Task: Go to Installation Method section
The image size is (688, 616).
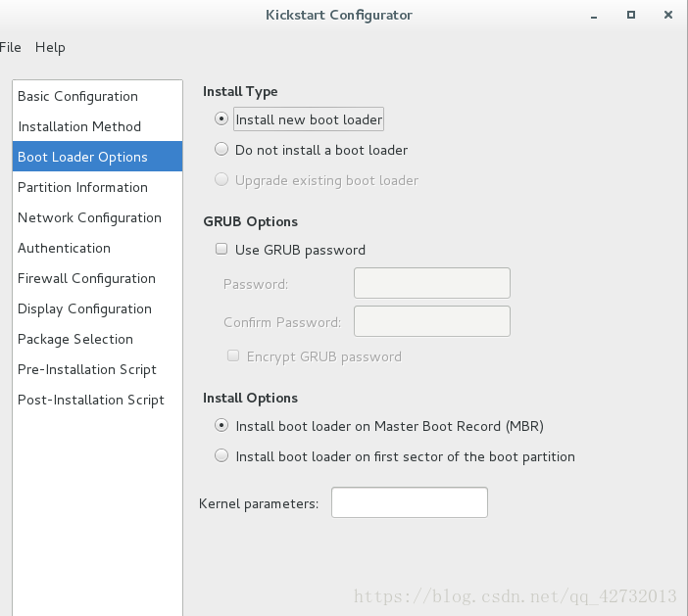Action: pyautogui.click(x=97, y=126)
